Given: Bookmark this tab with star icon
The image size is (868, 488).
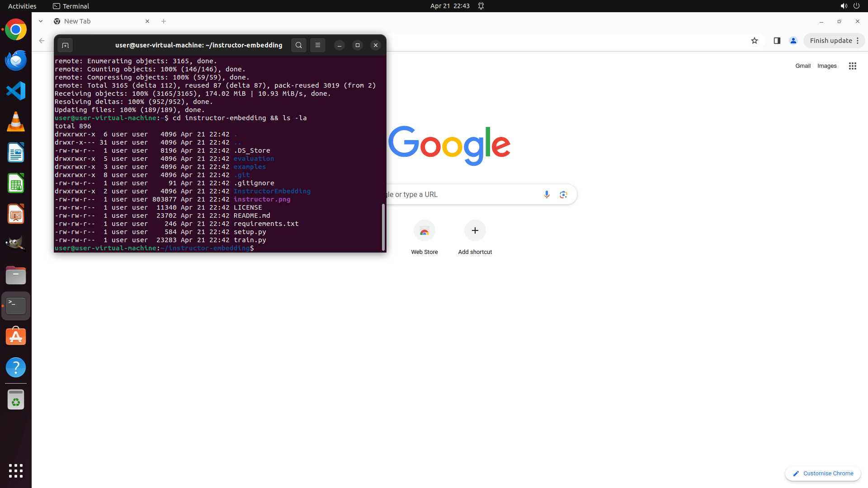Looking at the screenshot, I should tap(754, 41).
